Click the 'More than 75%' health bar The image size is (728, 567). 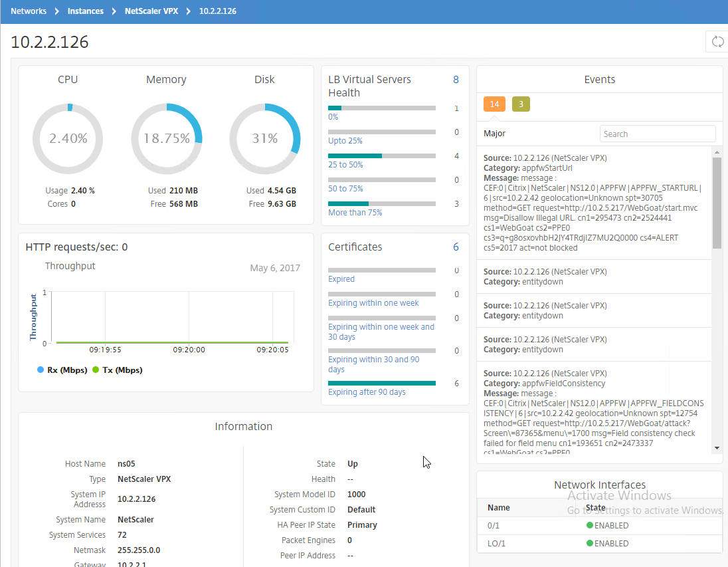382,204
